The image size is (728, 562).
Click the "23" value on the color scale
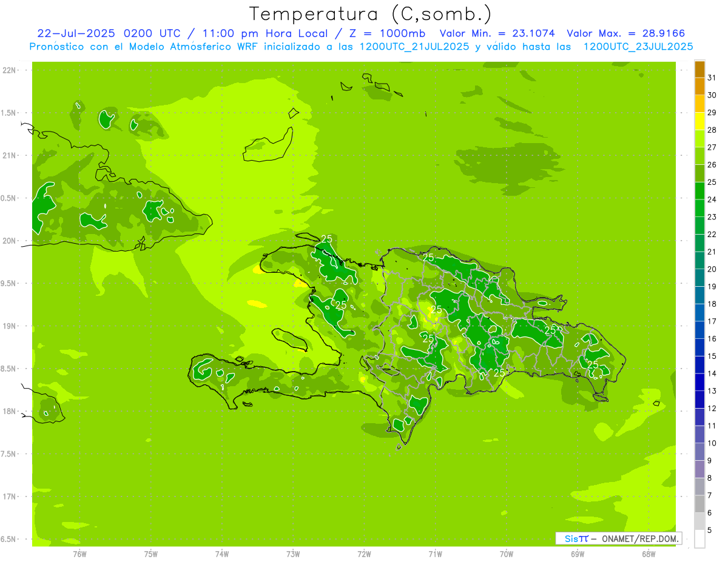(712, 217)
